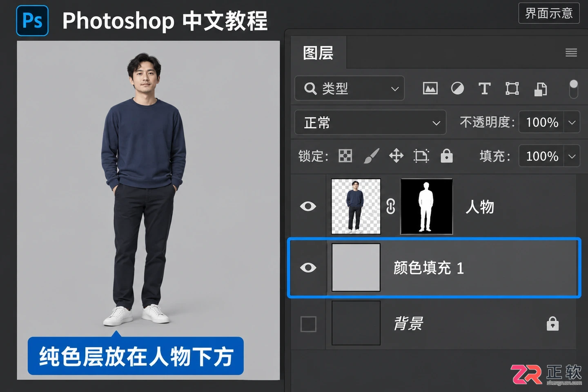Screen dimensions: 588x392
Task: Lock all padlock icon in 锁定 row
Action: tap(447, 156)
